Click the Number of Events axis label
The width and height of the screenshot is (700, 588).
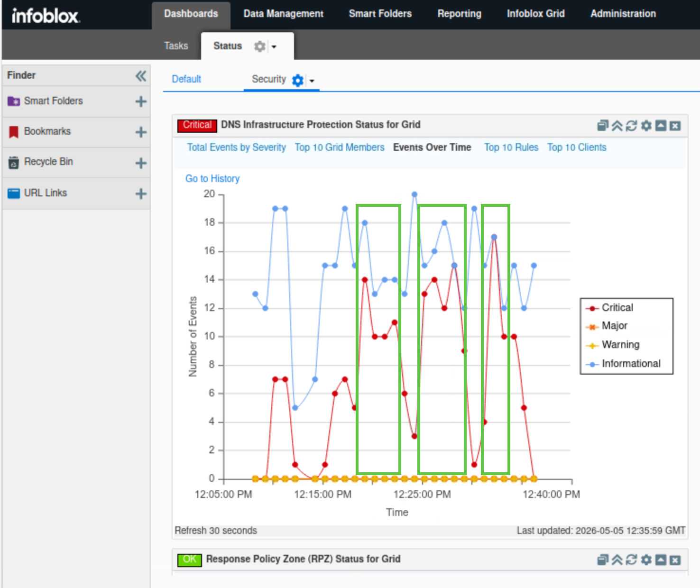tap(193, 337)
